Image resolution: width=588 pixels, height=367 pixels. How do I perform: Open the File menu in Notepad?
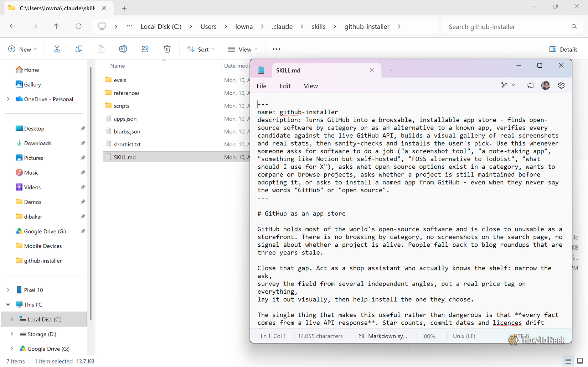[262, 86]
